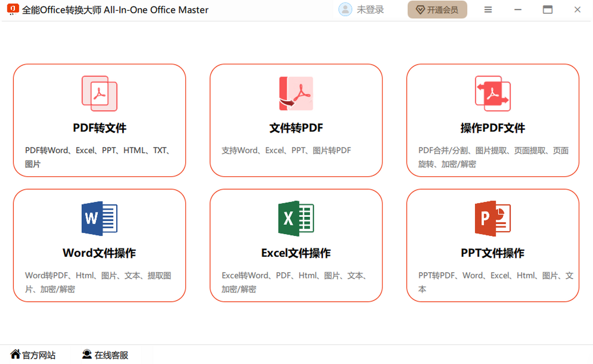Select the 文件转PDF card

[296, 120]
